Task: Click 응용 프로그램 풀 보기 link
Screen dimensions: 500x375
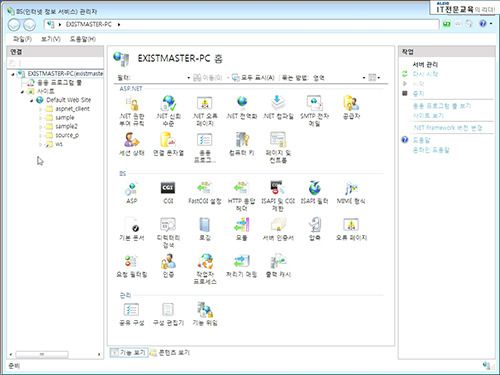Action: [442, 106]
